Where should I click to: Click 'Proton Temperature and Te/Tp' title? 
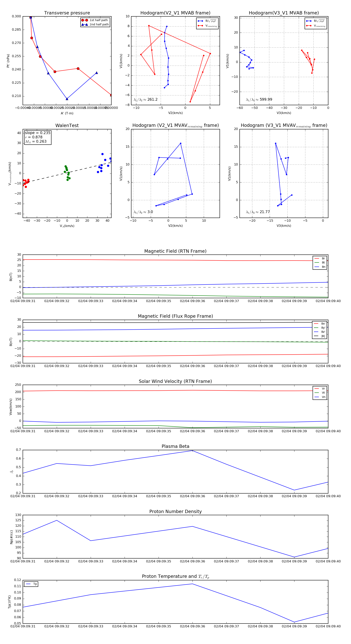pos(175,576)
